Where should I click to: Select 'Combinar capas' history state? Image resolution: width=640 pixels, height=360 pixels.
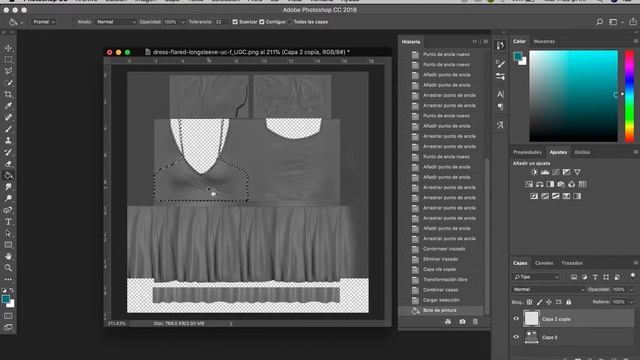coord(441,290)
